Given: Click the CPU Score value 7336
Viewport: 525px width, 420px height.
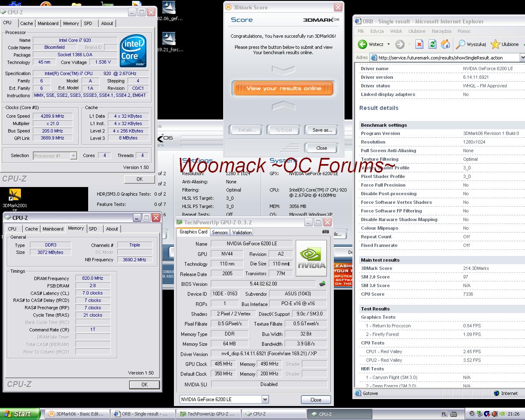Looking at the screenshot, I should click(x=468, y=294).
